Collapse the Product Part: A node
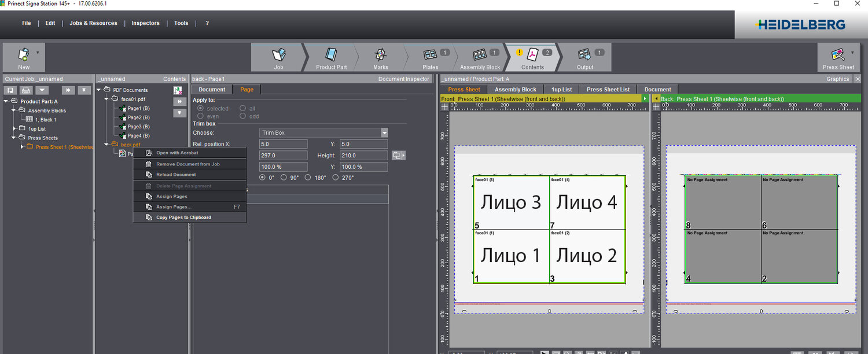 pyautogui.click(x=6, y=101)
